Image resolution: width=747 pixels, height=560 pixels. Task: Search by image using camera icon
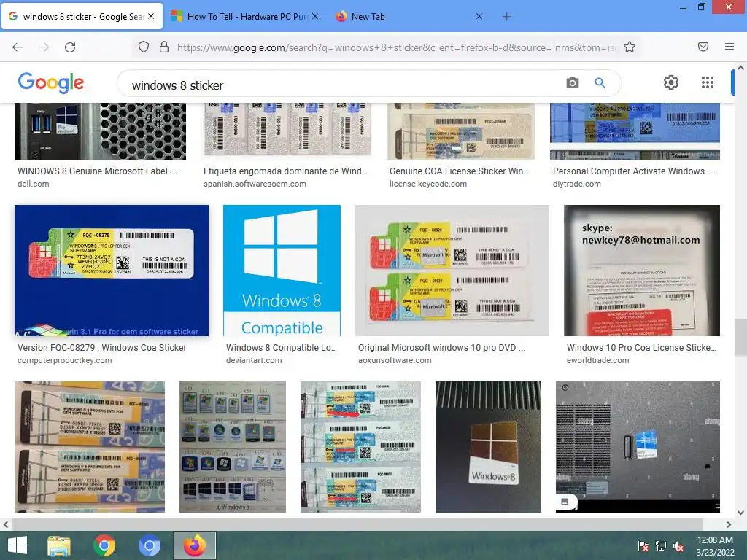tap(572, 83)
